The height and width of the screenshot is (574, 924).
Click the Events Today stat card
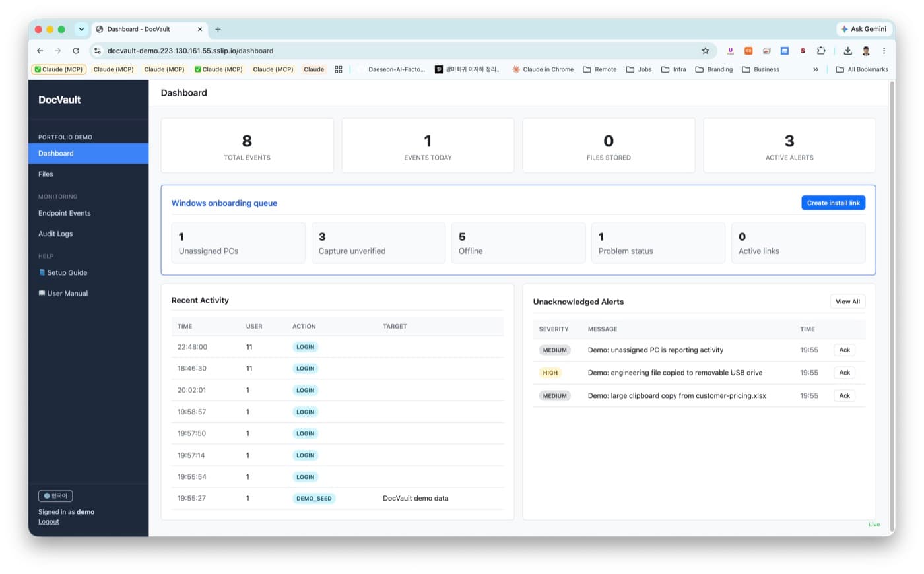point(428,146)
